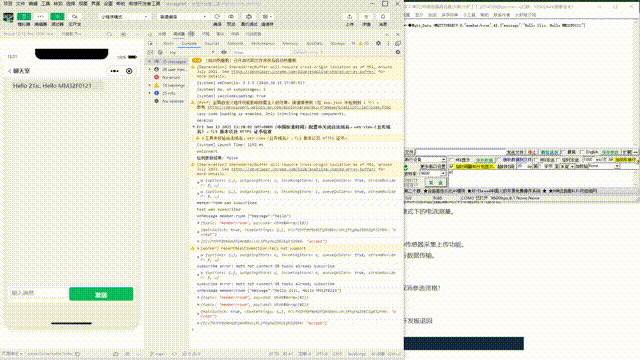Open the Default levels dropdown
The width and height of the screenshot is (640, 360).
pyautogui.click(x=308, y=52)
